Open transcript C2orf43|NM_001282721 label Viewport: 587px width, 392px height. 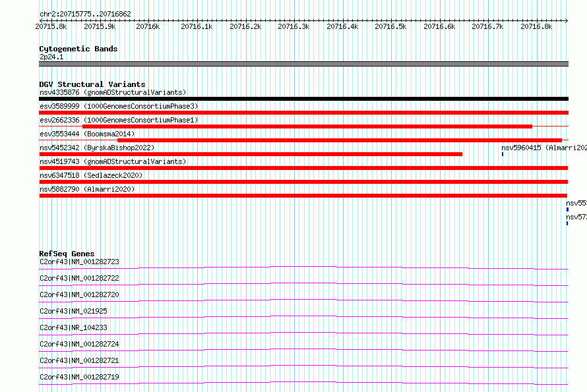click(x=79, y=360)
